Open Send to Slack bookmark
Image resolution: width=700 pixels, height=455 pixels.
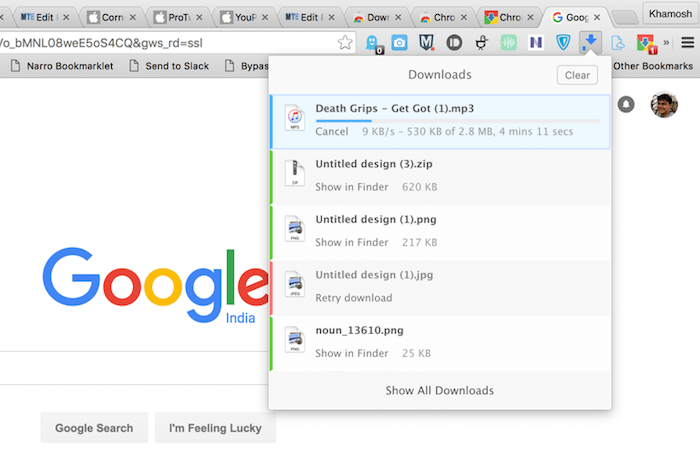click(169, 66)
